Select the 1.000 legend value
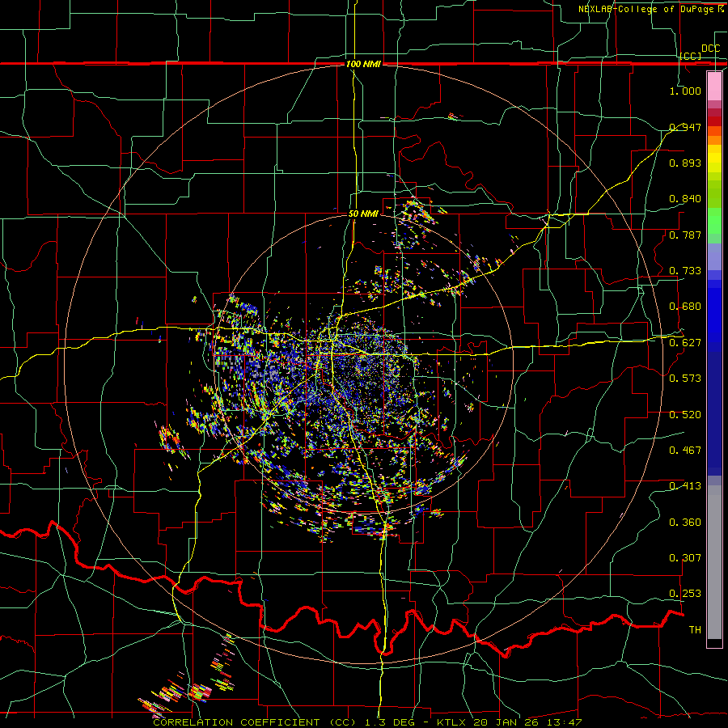This screenshot has height=728, width=728. (685, 91)
